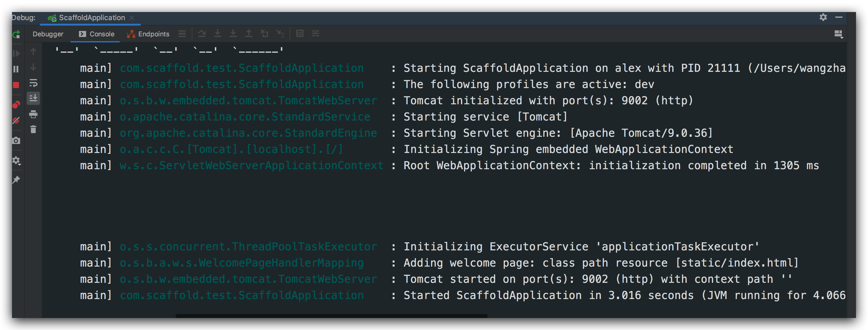This screenshot has height=330, width=868.
Task: Toggle scroll to end of console
Action: (x=33, y=99)
